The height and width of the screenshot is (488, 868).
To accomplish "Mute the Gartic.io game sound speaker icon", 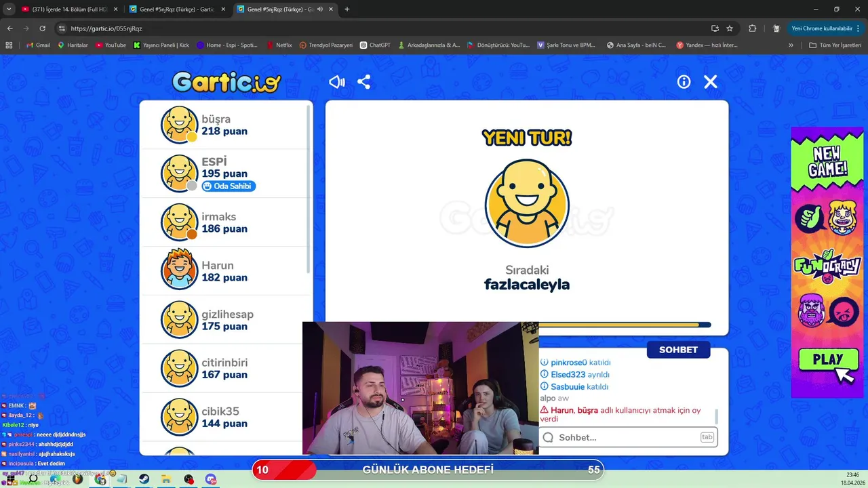I will point(337,82).
